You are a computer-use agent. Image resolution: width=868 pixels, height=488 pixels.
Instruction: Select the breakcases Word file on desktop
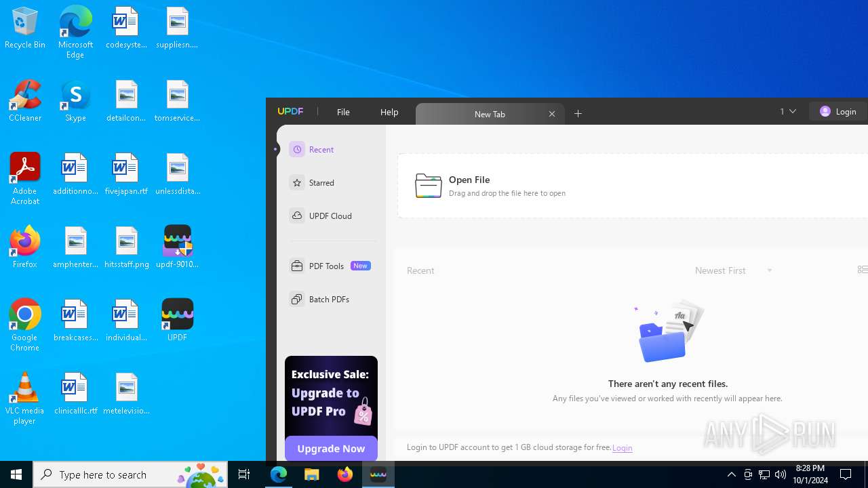coord(75,321)
